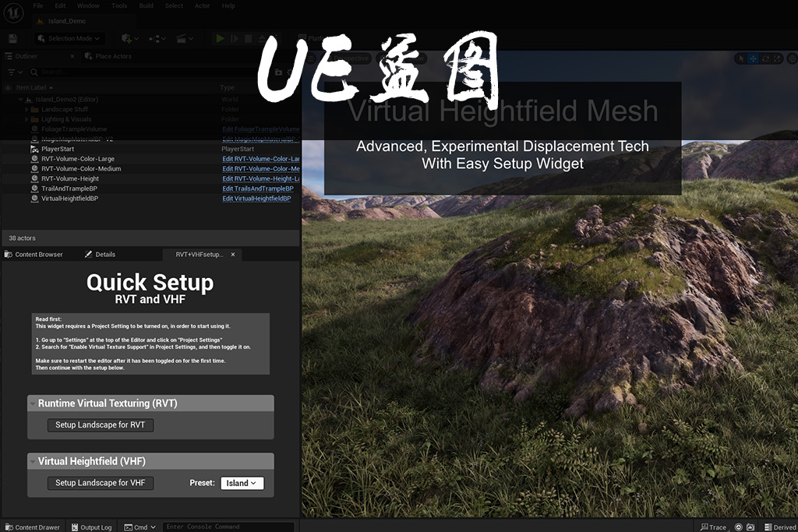
Task: Open the Content Drawer
Action: [x=33, y=527]
